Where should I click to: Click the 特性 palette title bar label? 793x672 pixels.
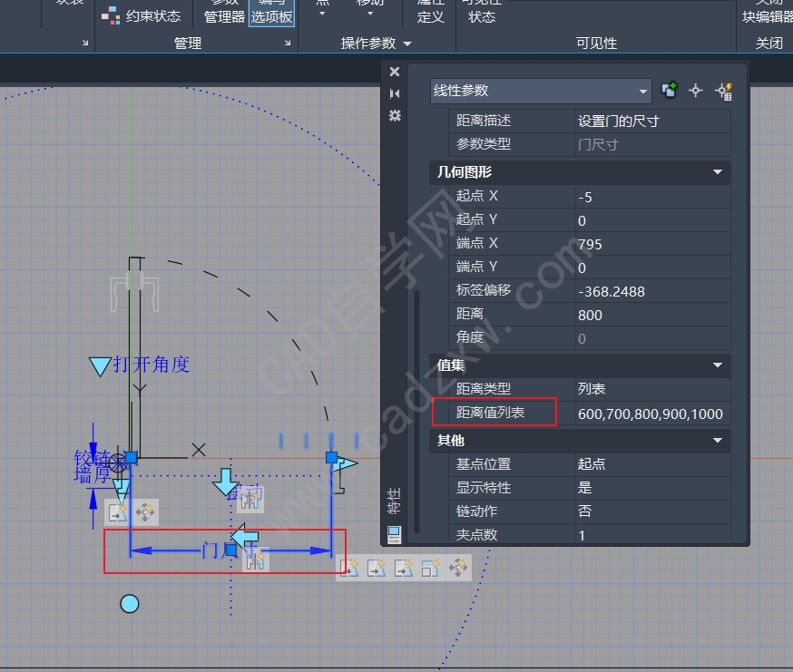tap(394, 501)
